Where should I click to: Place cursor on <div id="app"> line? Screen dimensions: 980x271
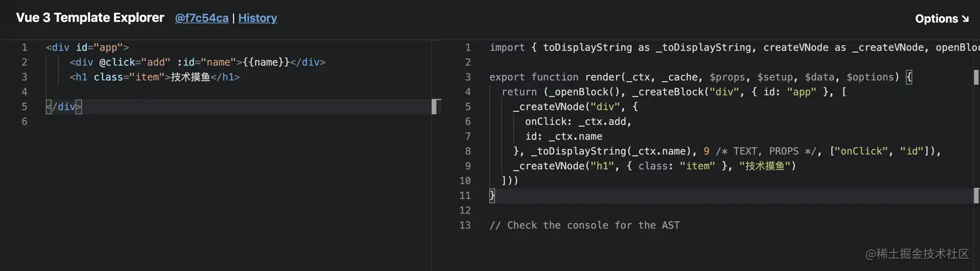pyautogui.click(x=87, y=47)
